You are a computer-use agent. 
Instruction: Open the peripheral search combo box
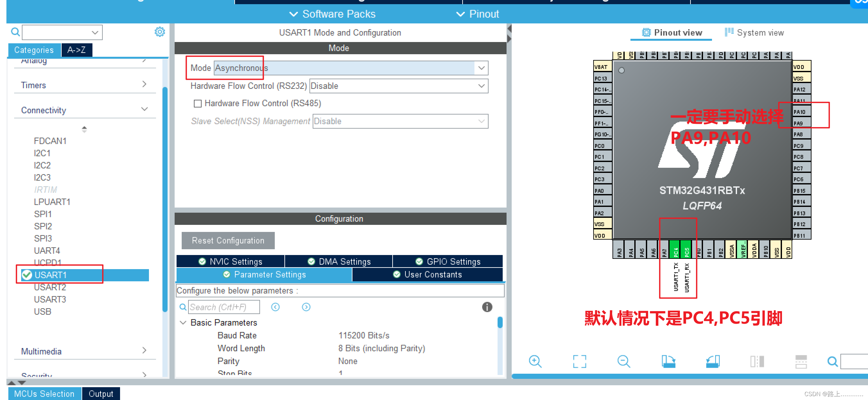[62, 32]
